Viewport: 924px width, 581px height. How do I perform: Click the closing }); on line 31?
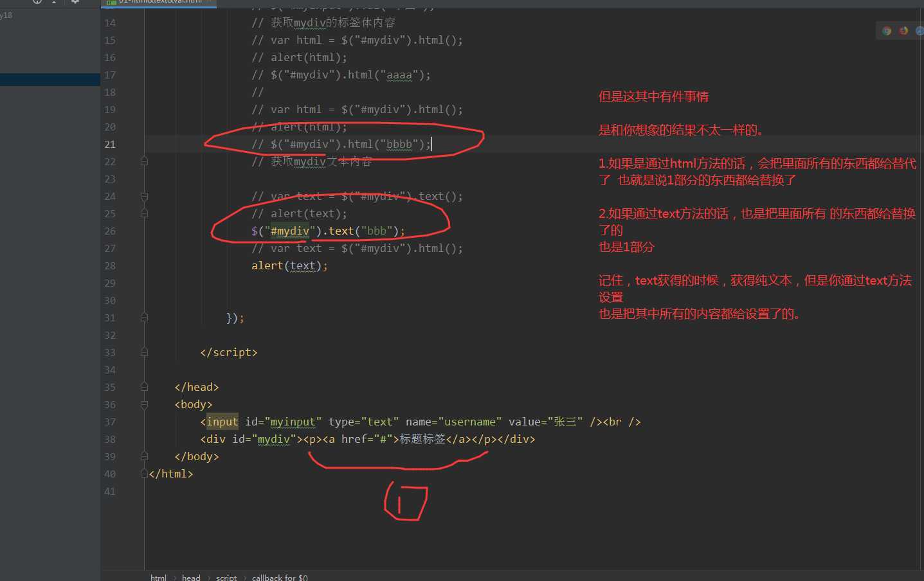point(235,317)
